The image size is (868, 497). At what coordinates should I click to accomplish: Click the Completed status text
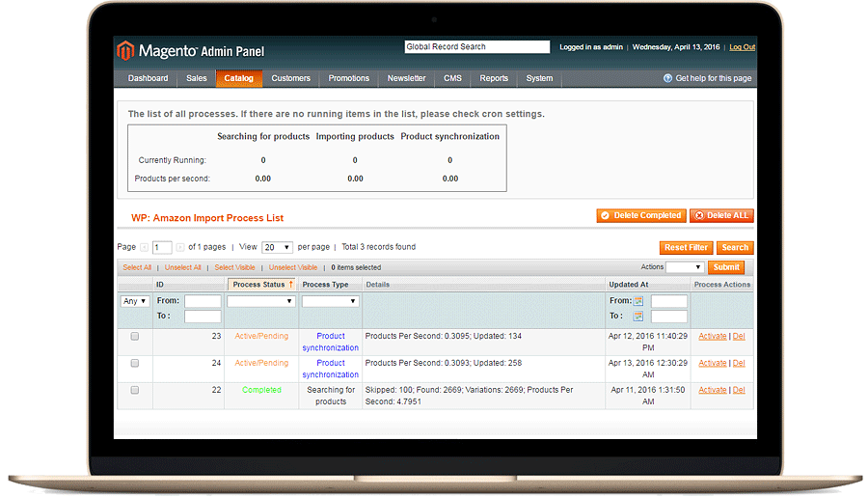coord(261,390)
